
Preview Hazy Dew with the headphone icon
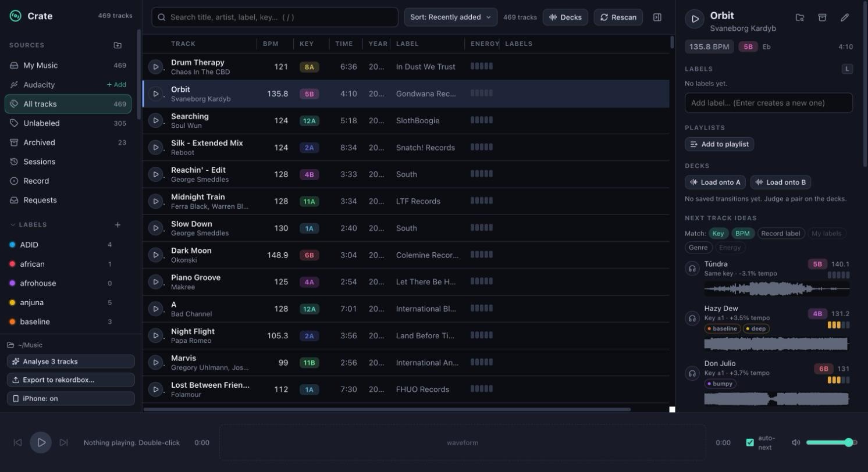[692, 318]
